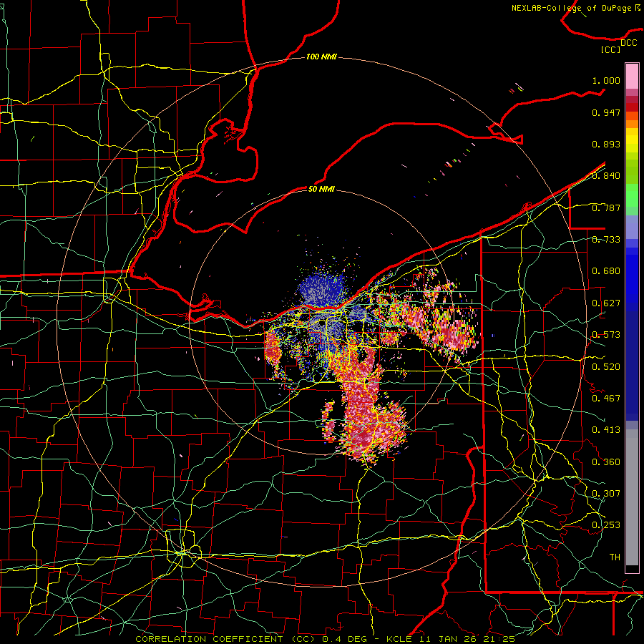
Task: Select the 1.000 value on the color scale
Action: [x=606, y=80]
